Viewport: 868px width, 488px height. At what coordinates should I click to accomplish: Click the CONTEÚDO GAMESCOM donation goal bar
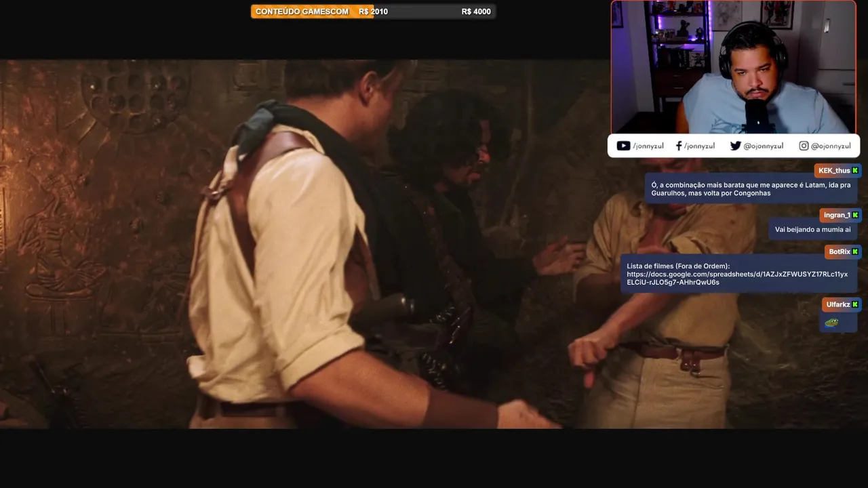(373, 12)
